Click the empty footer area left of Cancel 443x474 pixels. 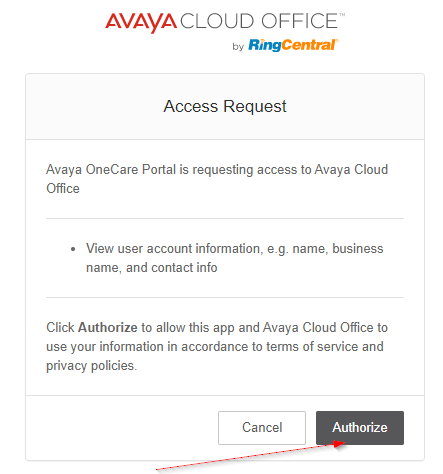pos(122,428)
